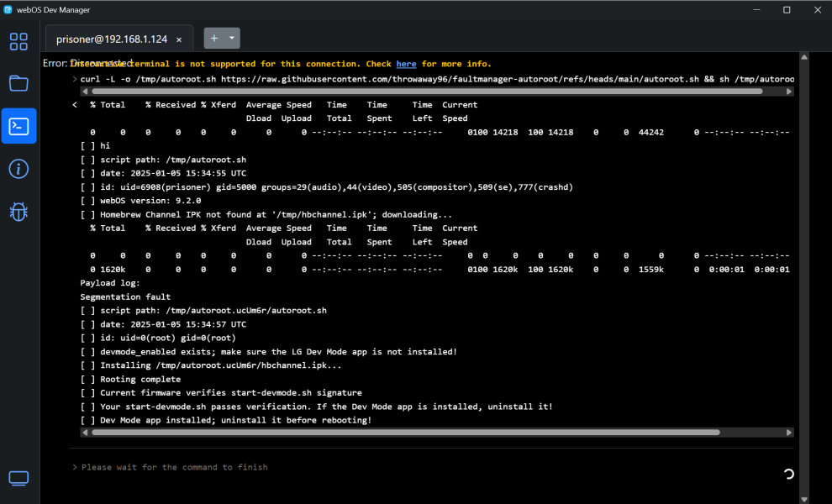This screenshot has height=504, width=832.
Task: Maximize the webOS Dev Manager window
Action: point(787,9)
